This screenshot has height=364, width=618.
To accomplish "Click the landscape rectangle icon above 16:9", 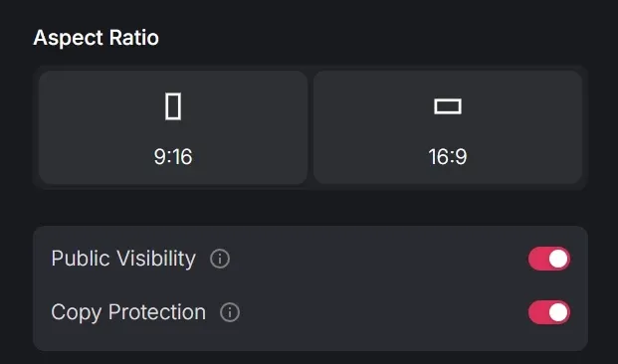I will coord(448,106).
